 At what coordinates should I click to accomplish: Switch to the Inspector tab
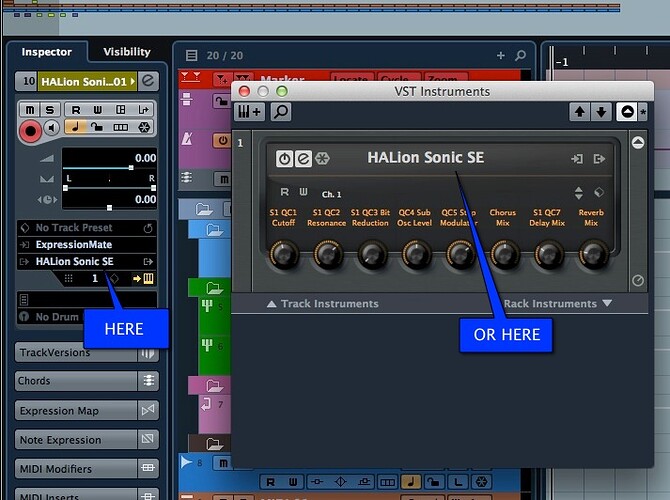pos(47,52)
